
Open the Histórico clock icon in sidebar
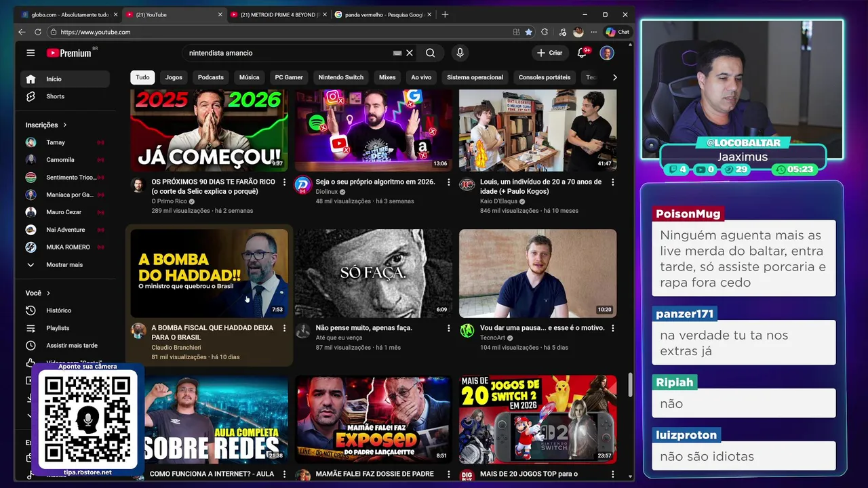[31, 310]
